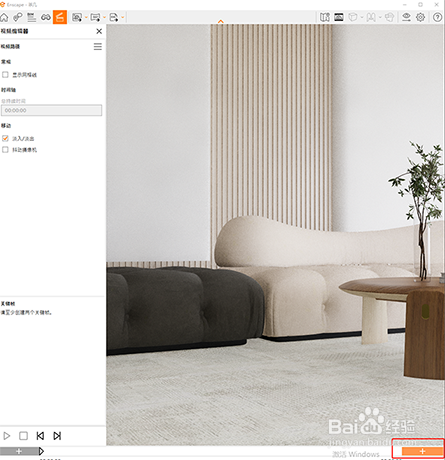Open the BIM info list icon

[x=32, y=17]
